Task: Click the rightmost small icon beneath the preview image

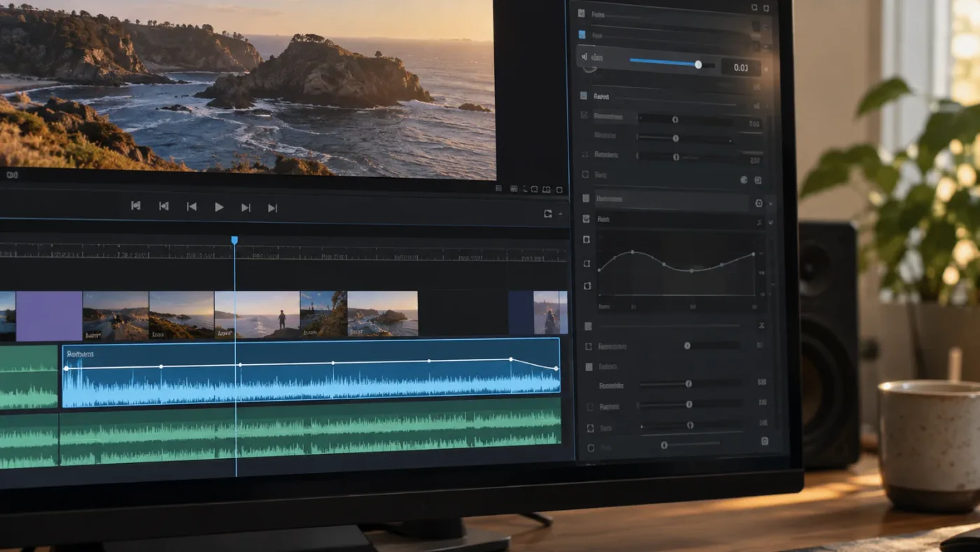Action: tap(558, 189)
